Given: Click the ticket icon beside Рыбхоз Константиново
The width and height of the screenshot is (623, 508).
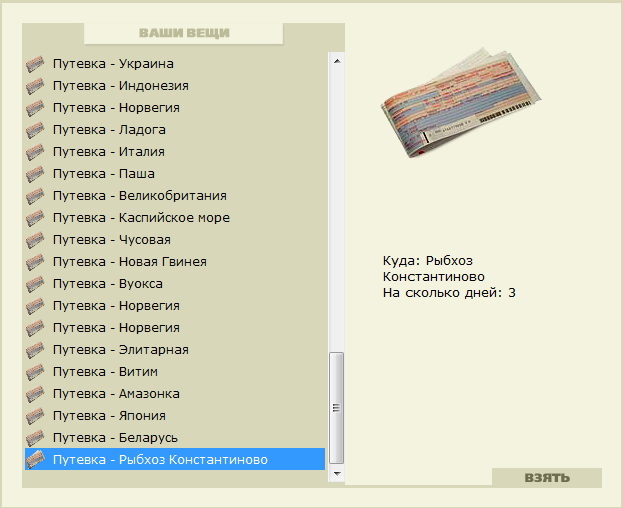Looking at the screenshot, I should (35, 460).
